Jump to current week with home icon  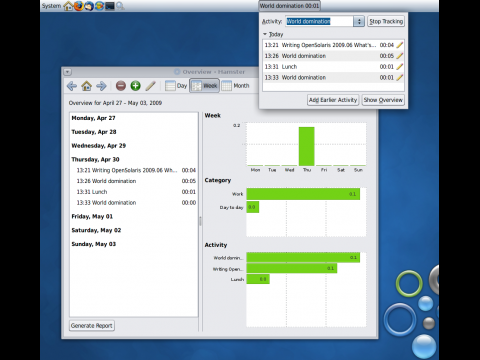pos(87,86)
